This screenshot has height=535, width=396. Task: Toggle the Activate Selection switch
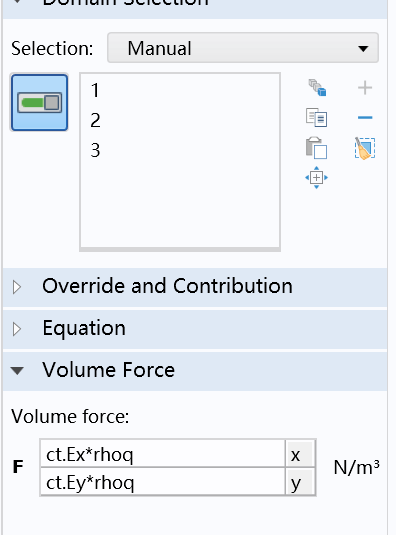pos(40,102)
